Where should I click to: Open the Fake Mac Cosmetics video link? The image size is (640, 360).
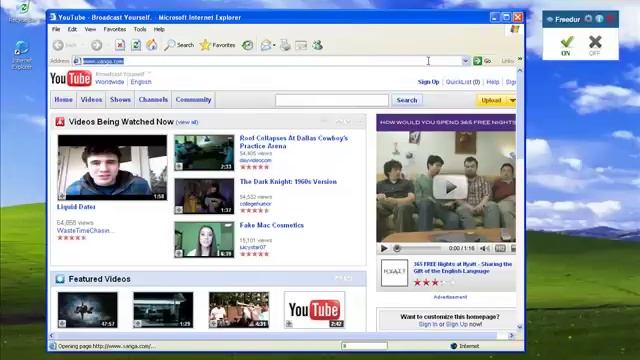tap(271, 225)
